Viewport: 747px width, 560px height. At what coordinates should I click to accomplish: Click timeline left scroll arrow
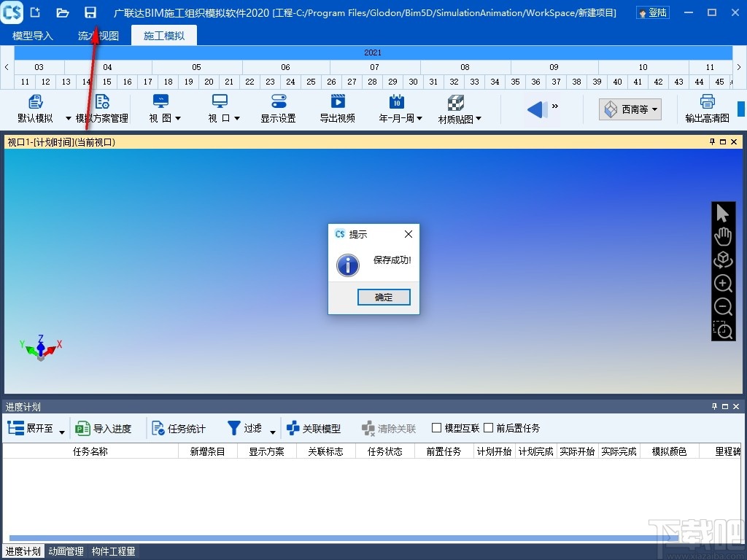coord(7,67)
